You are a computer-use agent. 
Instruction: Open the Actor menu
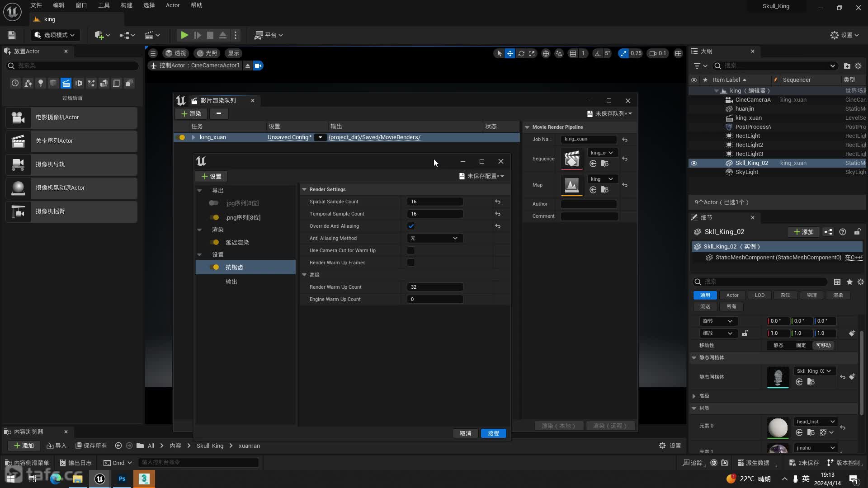[x=173, y=5]
